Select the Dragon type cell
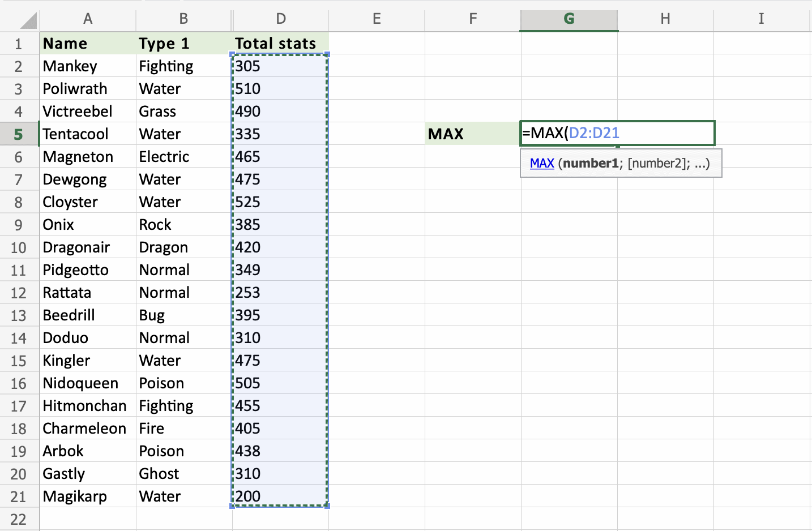The height and width of the screenshot is (531, 812). click(x=183, y=247)
